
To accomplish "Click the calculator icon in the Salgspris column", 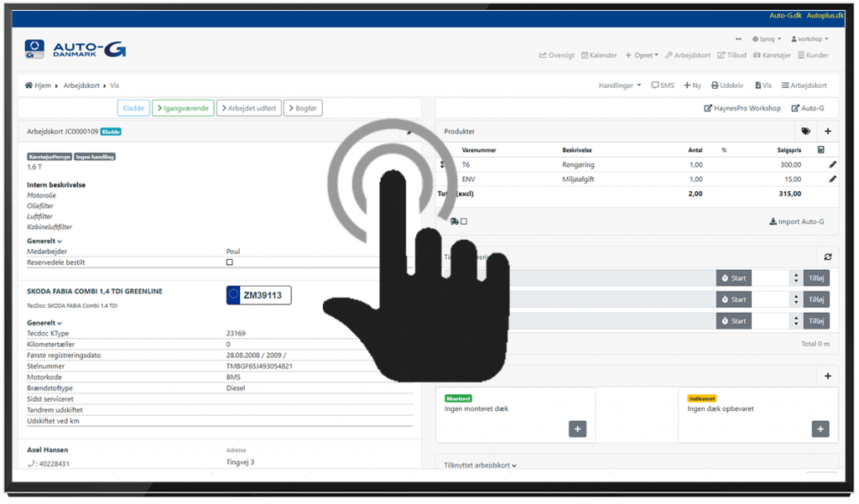I will (x=820, y=150).
